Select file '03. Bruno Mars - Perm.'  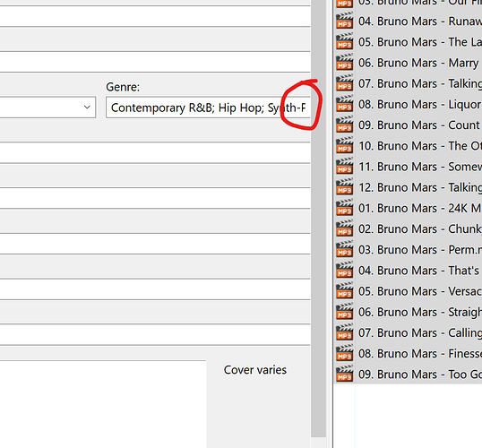420,249
